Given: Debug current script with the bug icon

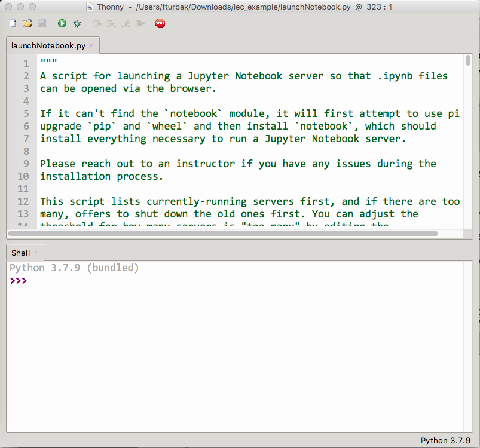Looking at the screenshot, I should [x=77, y=24].
